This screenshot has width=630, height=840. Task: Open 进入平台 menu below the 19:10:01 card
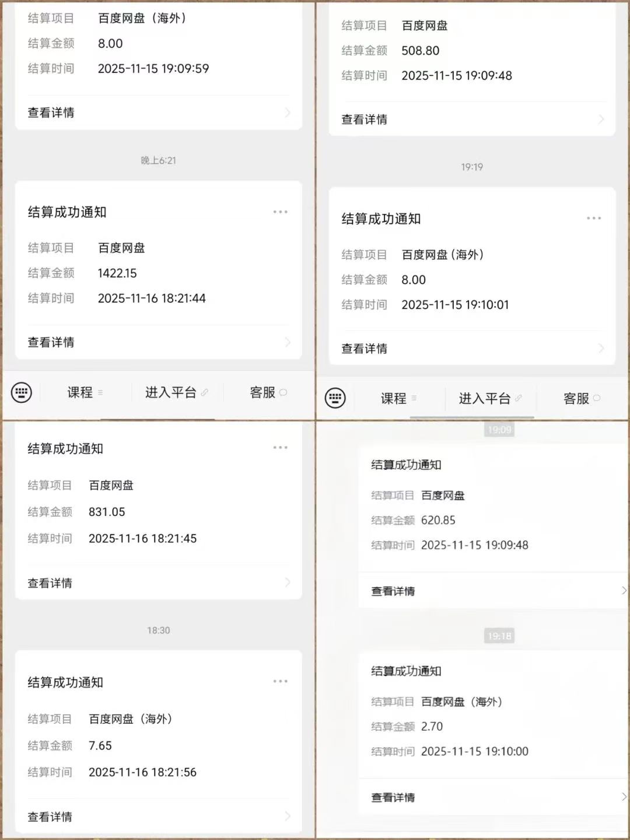tap(490, 399)
